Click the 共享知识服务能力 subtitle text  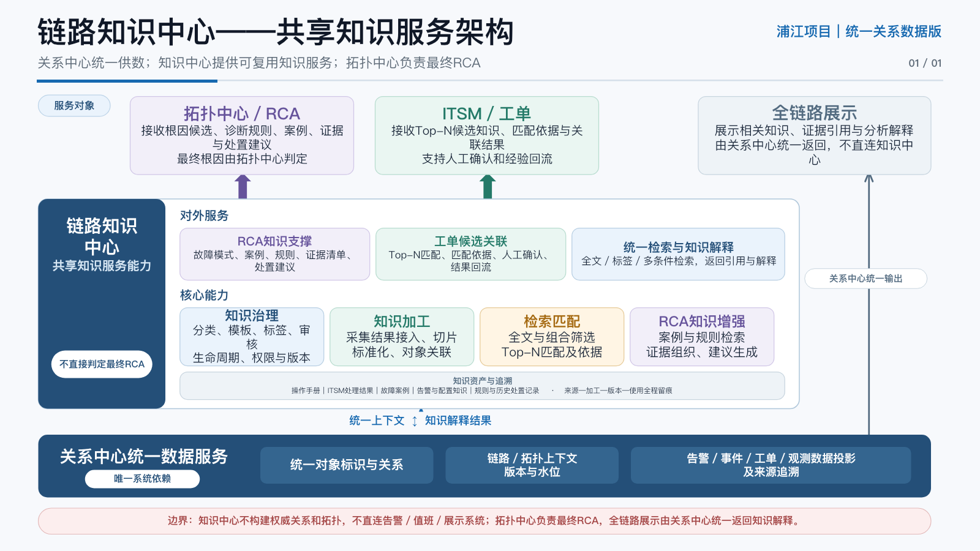pyautogui.click(x=102, y=266)
